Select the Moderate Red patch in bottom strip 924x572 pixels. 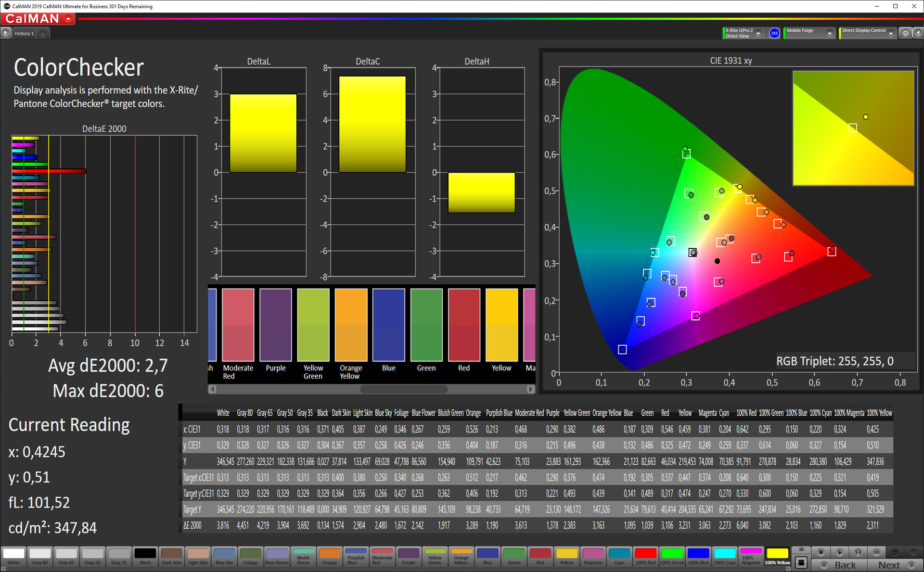click(382, 556)
